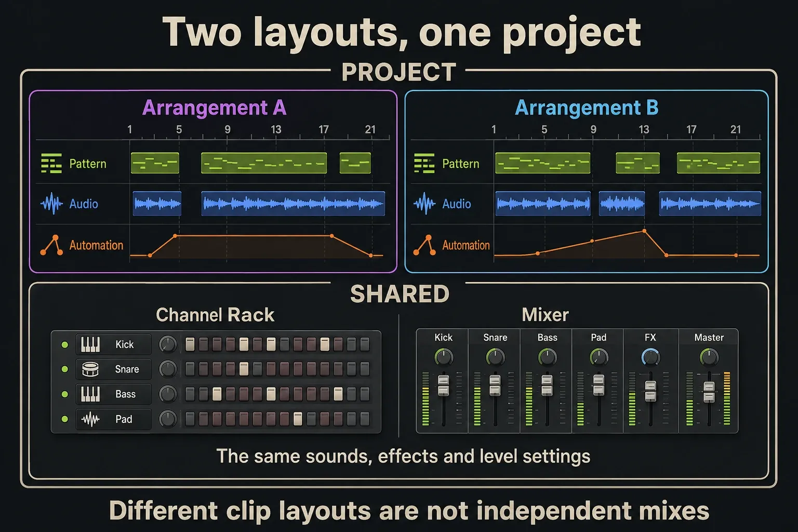Click the Bass channel knob in Channel Rack
Viewport: 798px width, 532px height.
(168, 394)
